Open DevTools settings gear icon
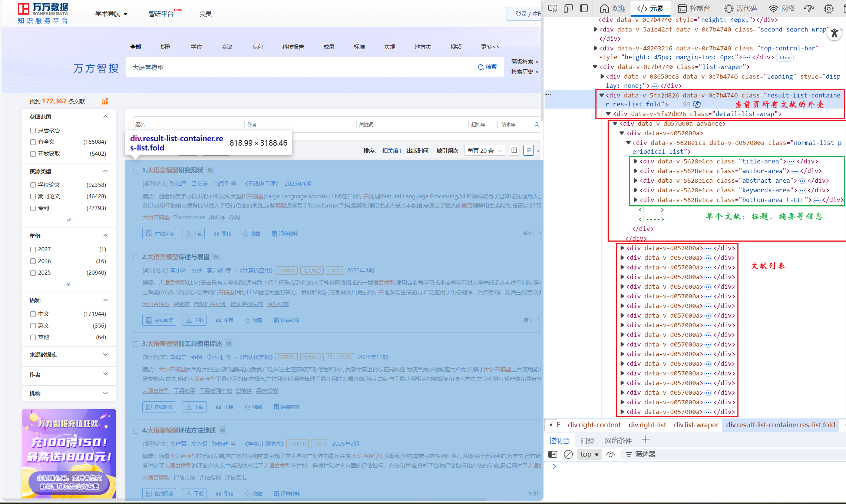Image resolution: width=846 pixels, height=504 pixels. (829, 8)
